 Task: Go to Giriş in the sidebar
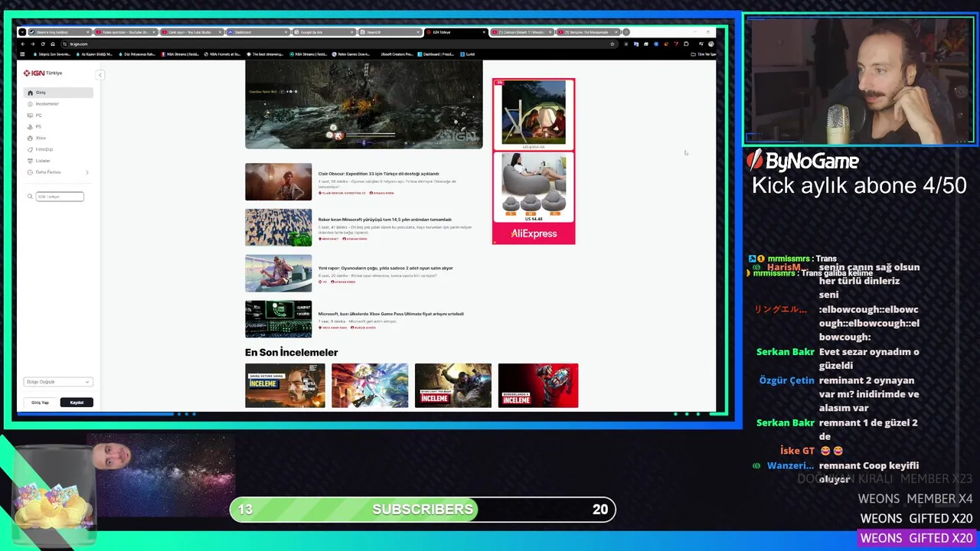[59, 93]
